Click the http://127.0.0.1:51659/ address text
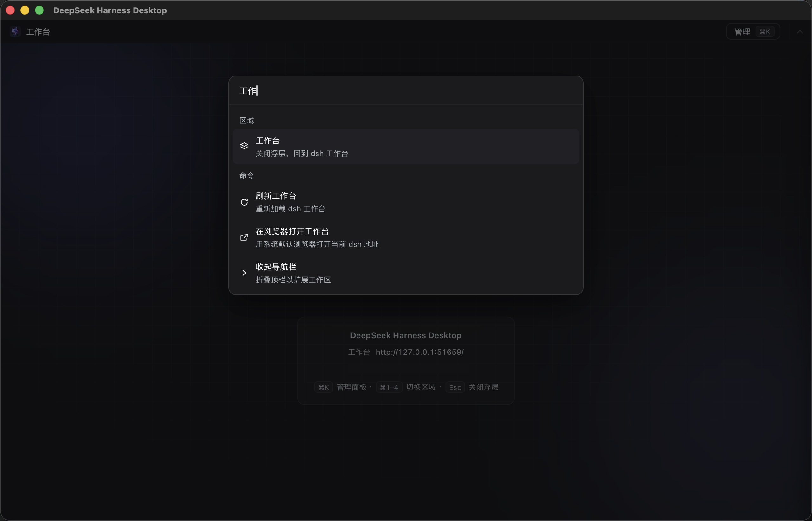This screenshot has width=812, height=521. coord(419,352)
